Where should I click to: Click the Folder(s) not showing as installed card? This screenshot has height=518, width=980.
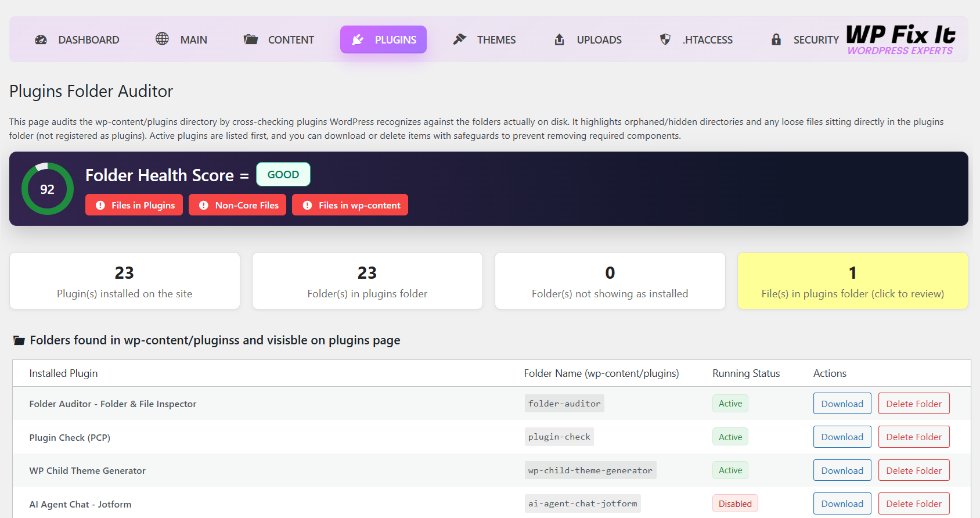pyautogui.click(x=610, y=280)
